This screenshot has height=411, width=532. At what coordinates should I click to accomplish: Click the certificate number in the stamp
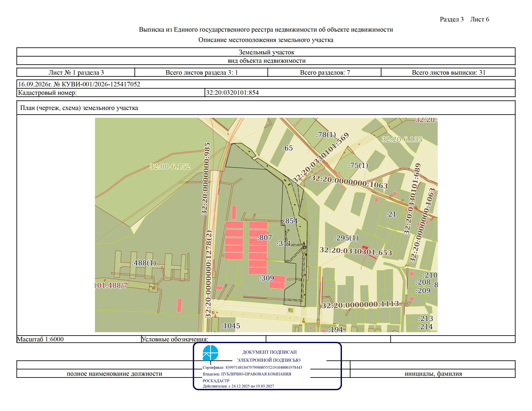264,367
